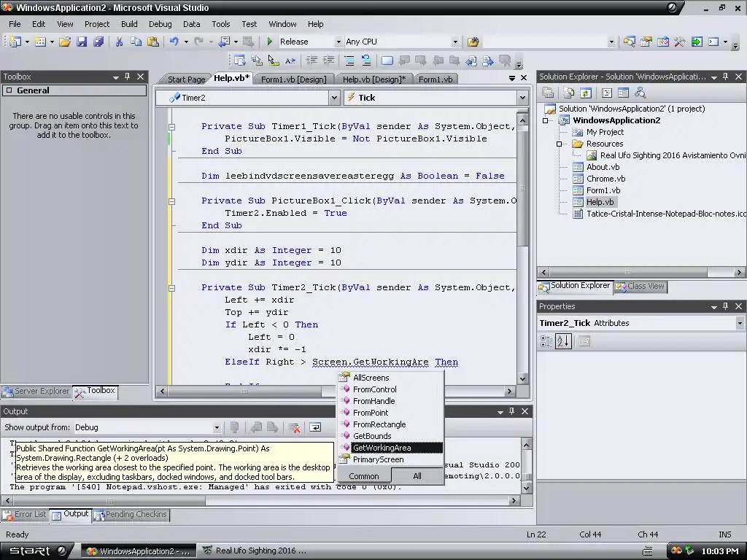The height and width of the screenshot is (560, 747).
Task: Collapse the Timer2_Tick sub outline
Action: click(x=171, y=288)
